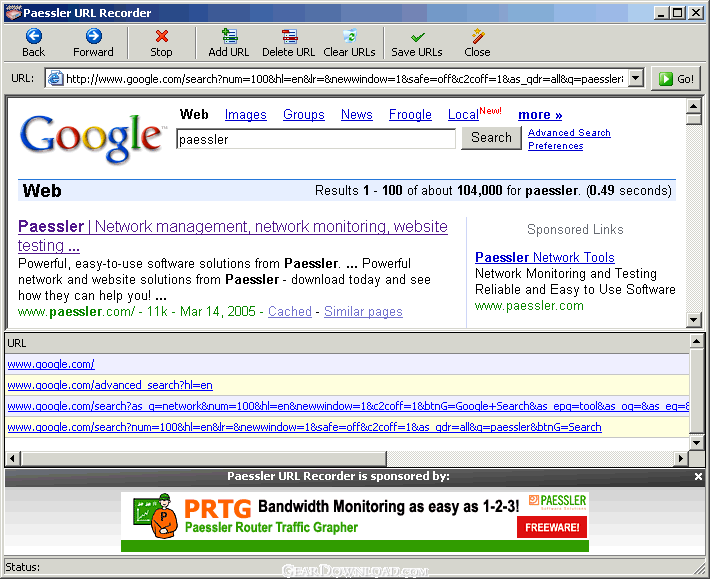Clear the list with Clear URLs icon
The image size is (710, 579).
tap(350, 36)
